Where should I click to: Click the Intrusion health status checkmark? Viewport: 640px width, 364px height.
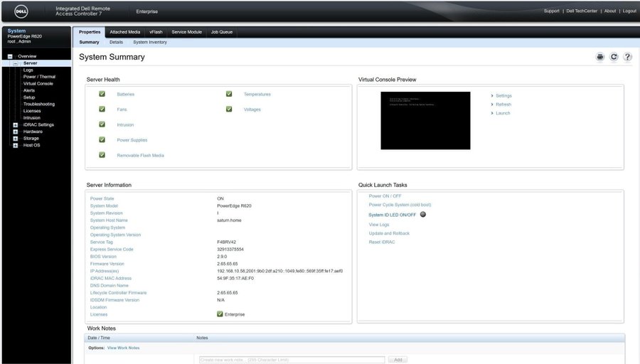pyautogui.click(x=102, y=124)
